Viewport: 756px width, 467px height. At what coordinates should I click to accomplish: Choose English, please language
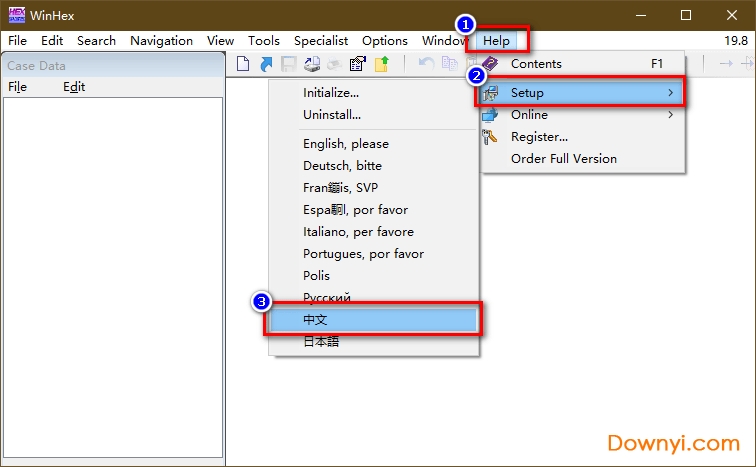[346, 144]
